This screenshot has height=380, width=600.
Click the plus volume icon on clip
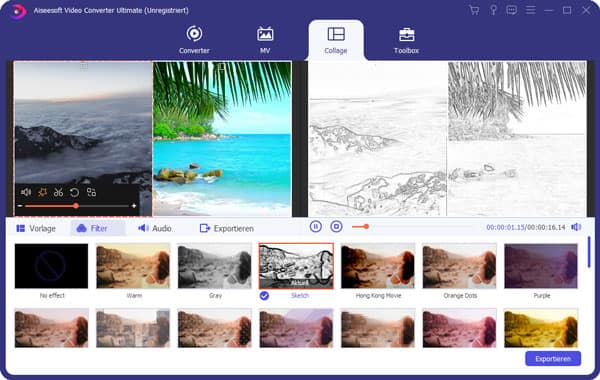coord(134,206)
